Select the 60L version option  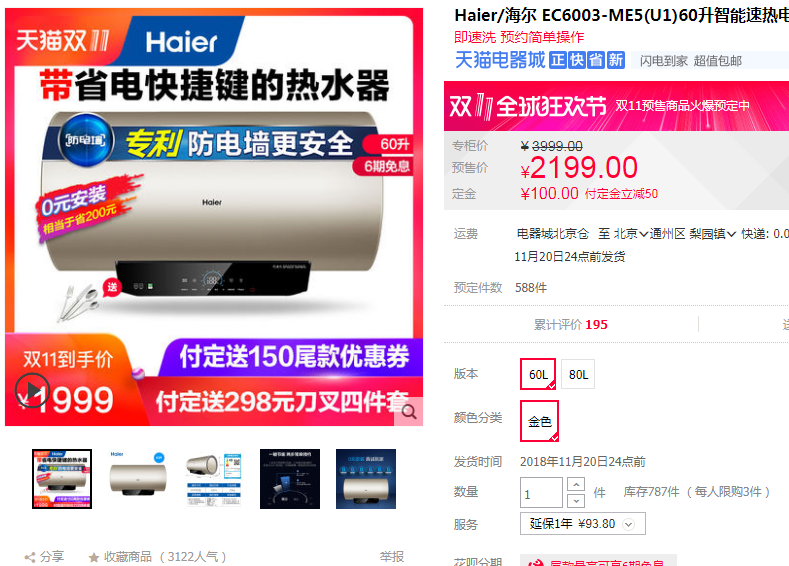coord(538,374)
